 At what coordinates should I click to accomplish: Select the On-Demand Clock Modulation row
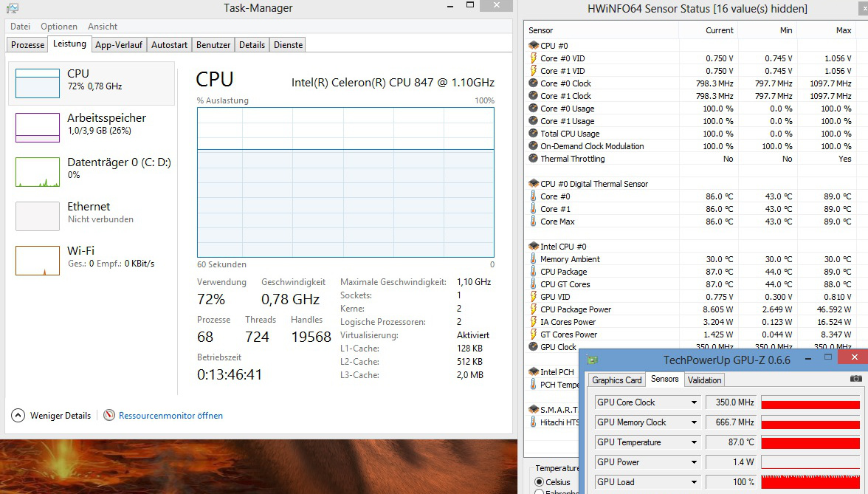coord(690,146)
